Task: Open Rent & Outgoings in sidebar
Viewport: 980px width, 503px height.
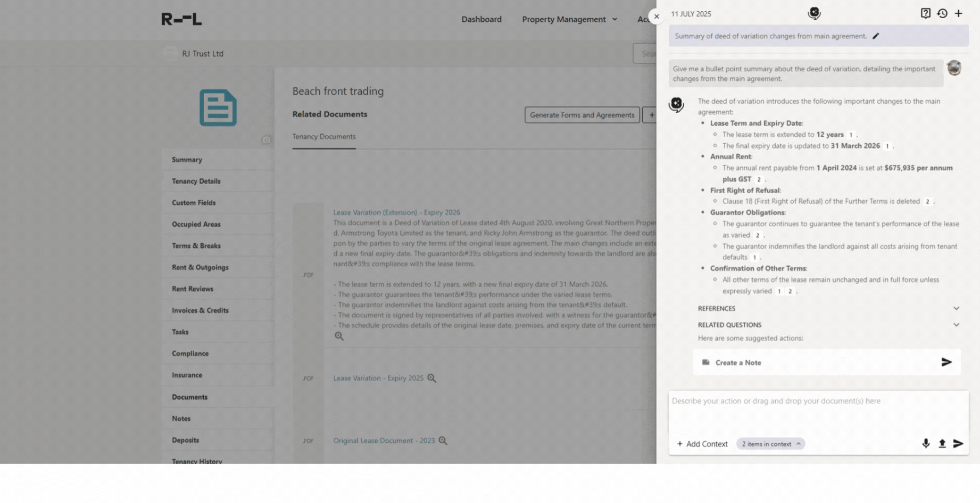Action: 200,267
